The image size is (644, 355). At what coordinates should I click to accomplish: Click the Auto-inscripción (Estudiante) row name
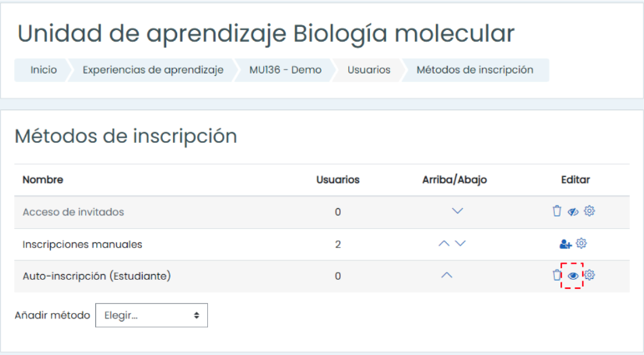tap(97, 276)
